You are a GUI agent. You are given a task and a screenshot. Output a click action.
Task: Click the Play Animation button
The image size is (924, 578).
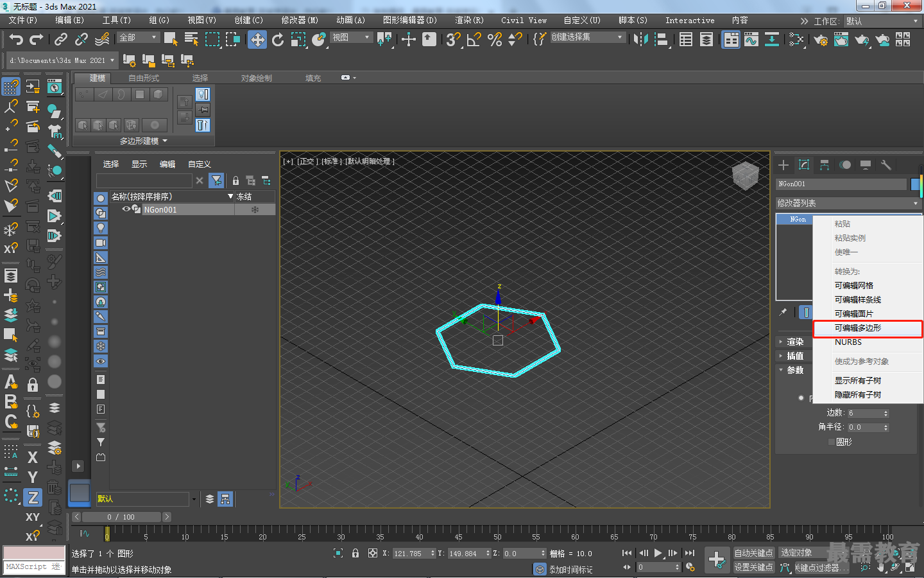658,553
